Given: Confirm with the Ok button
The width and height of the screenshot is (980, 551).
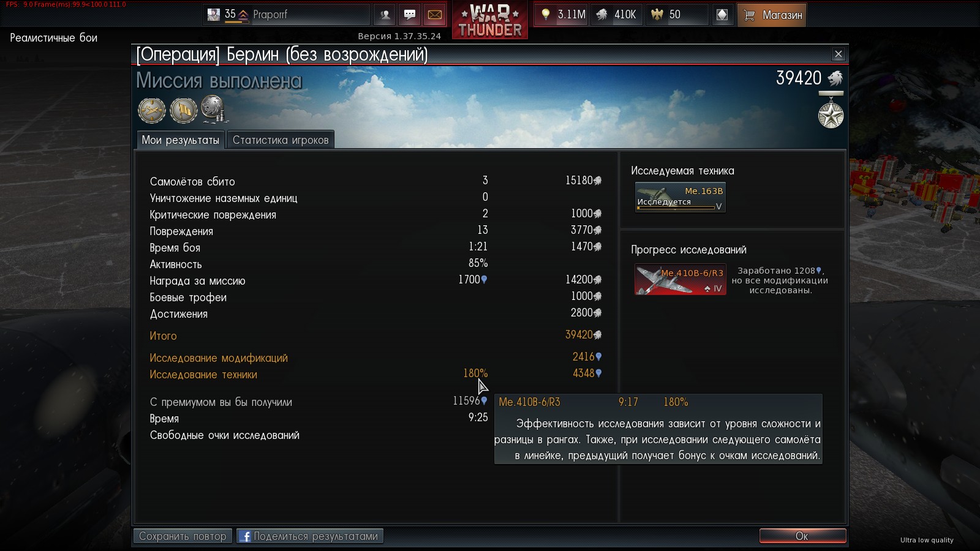Looking at the screenshot, I should [x=802, y=536].
